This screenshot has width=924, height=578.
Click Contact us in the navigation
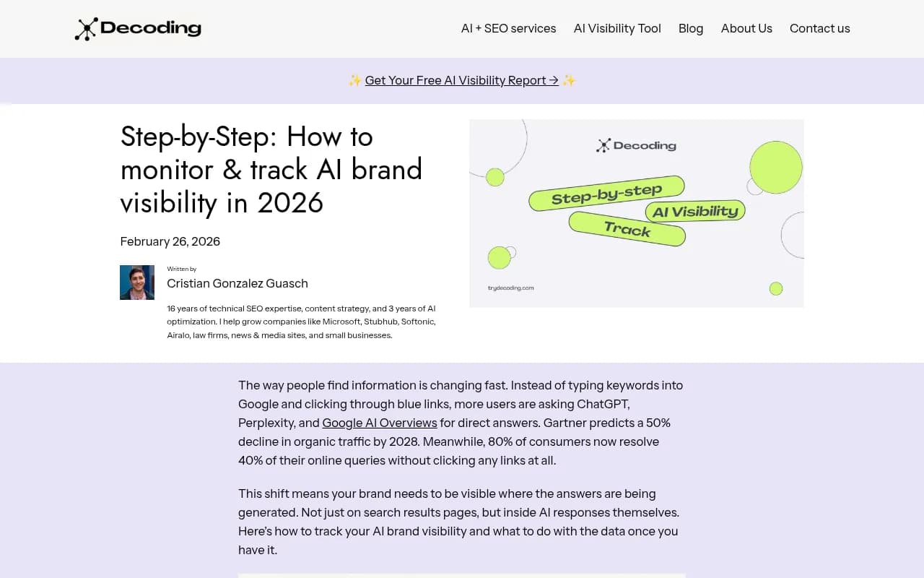[819, 28]
